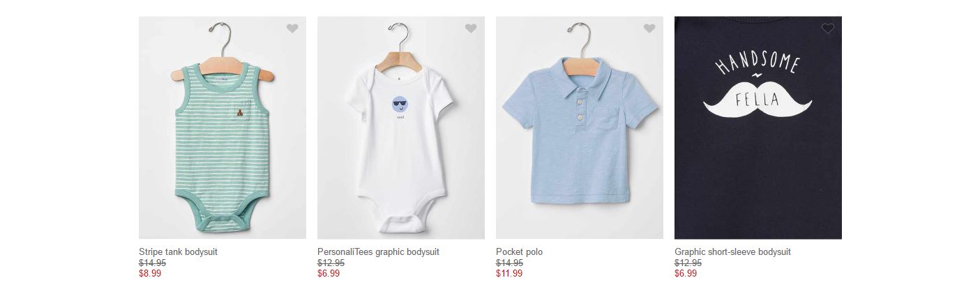Click the $11.99 sale price
This screenshot has width=980, height=287.
[509, 274]
